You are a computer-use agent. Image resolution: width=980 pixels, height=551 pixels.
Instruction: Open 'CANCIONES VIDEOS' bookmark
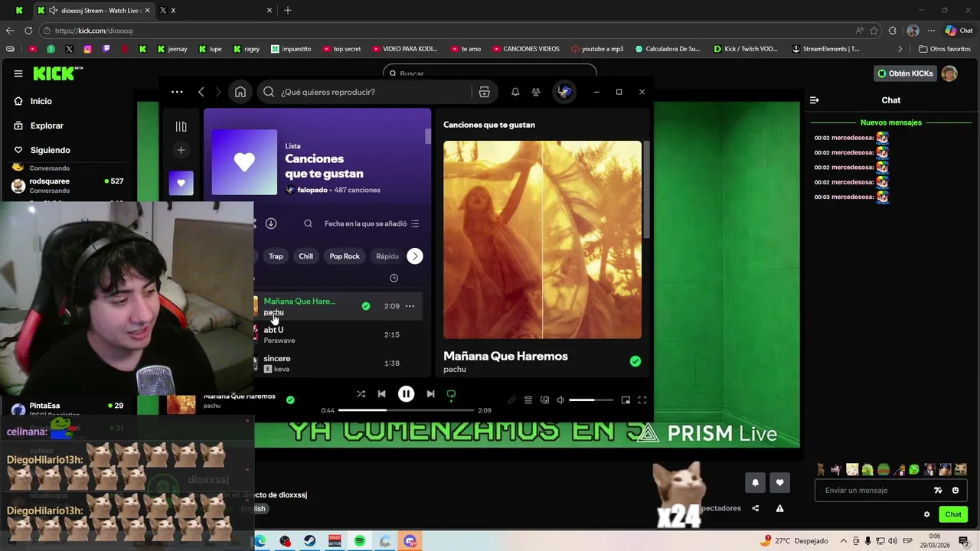pos(525,49)
